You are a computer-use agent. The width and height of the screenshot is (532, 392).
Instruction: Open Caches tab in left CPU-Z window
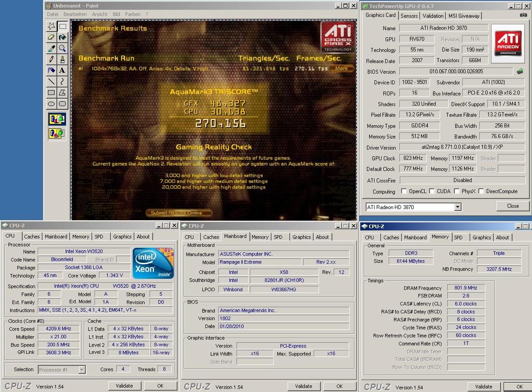click(32, 237)
